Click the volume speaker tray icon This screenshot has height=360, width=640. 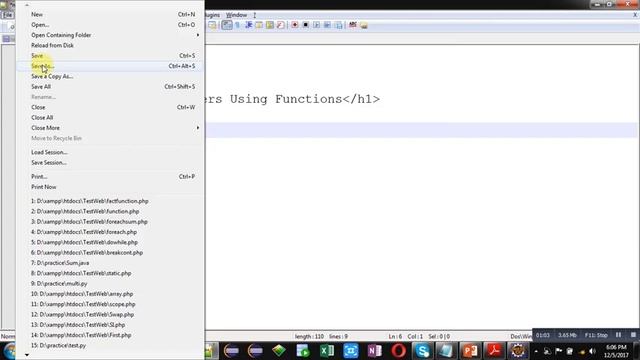[x=592, y=351]
